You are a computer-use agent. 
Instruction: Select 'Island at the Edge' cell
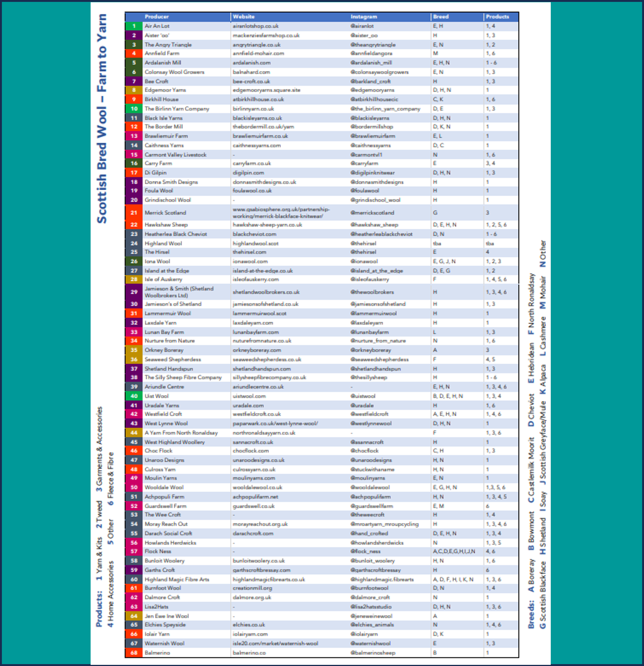[x=167, y=271]
